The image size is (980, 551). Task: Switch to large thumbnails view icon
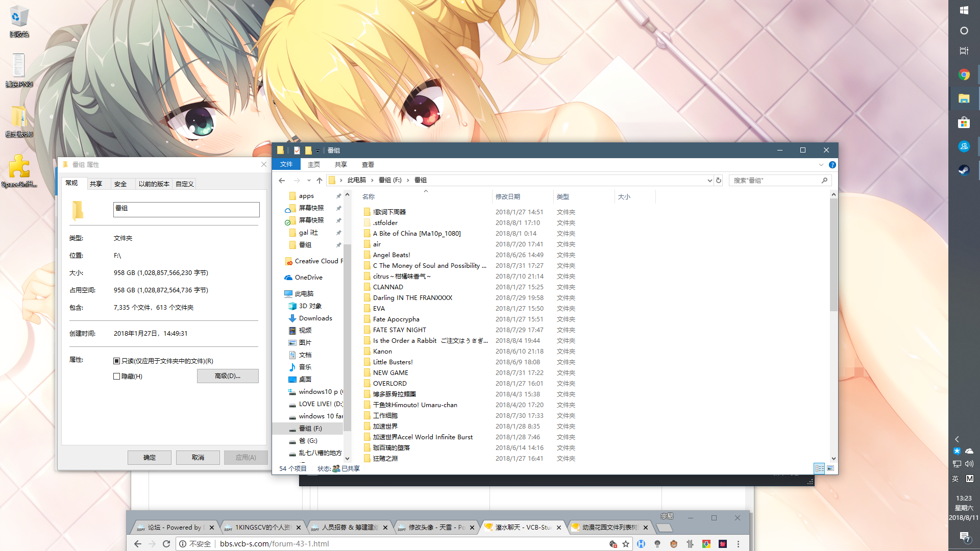pos(830,468)
